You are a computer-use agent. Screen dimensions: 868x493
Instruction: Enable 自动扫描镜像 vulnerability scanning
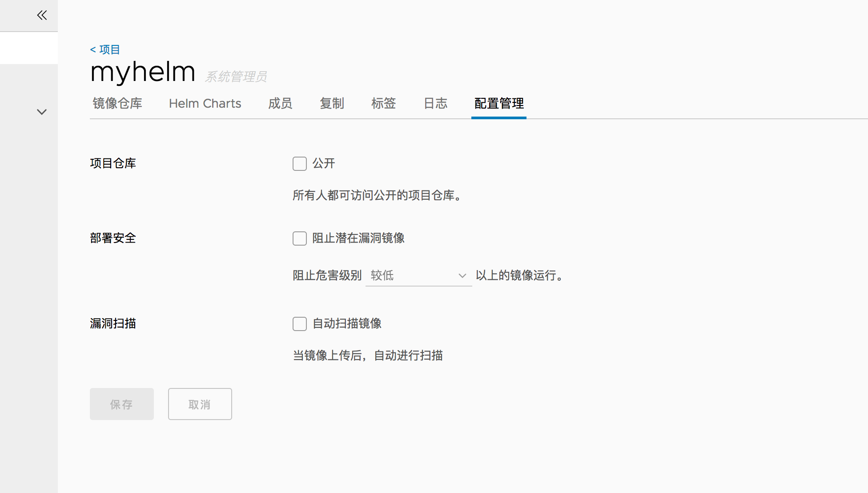(299, 323)
